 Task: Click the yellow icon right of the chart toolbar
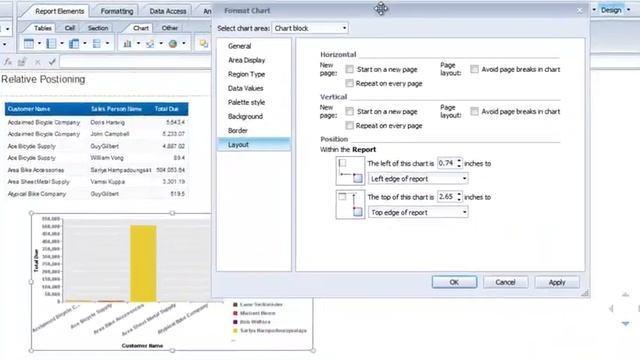203,43
